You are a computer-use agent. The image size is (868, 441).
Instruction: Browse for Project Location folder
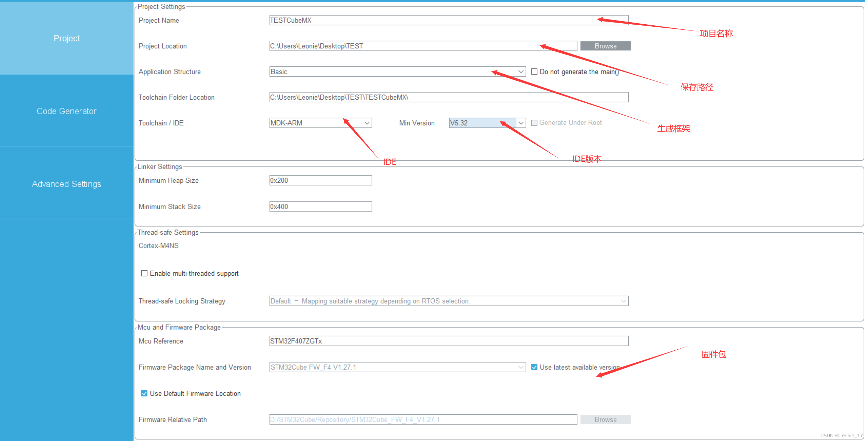(605, 46)
